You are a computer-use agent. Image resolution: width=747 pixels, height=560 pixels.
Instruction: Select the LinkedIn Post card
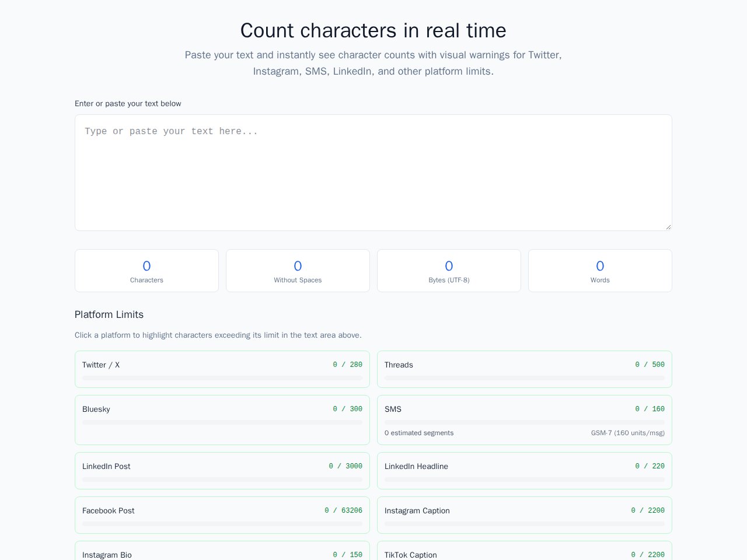tap(222, 471)
